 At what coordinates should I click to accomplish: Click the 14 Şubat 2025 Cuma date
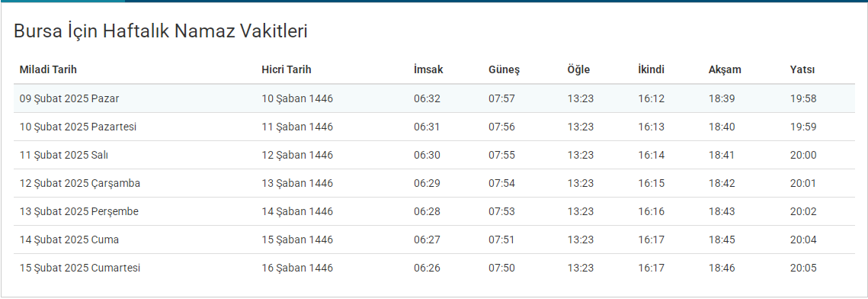click(x=69, y=240)
